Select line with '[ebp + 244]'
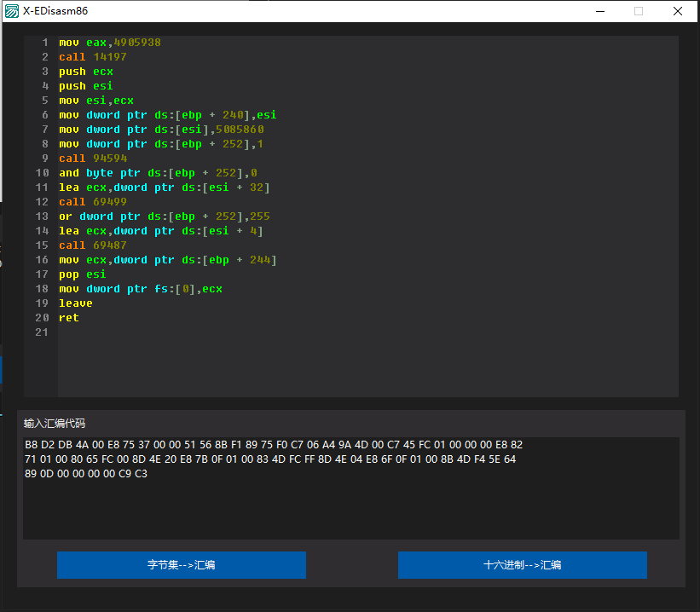The height and width of the screenshot is (612, 700). 168,260
